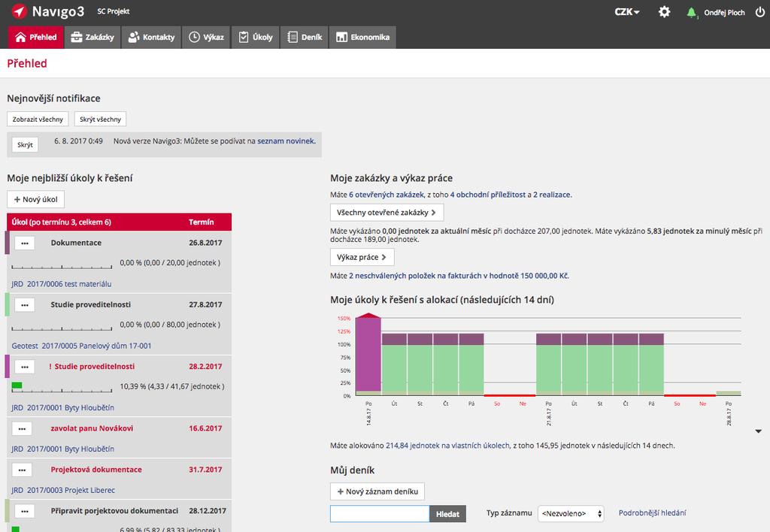Open the ellipsis menu for zavolat panu Novákovi

(22, 428)
